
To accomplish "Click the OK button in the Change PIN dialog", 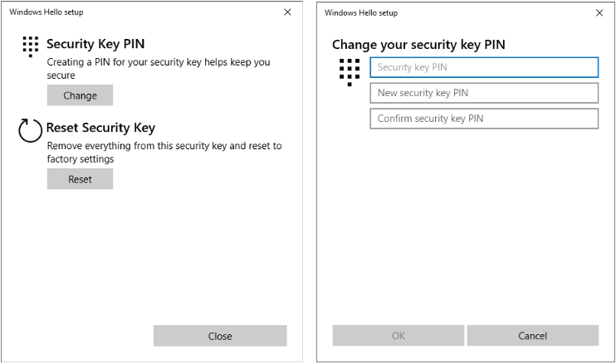I will point(398,336).
